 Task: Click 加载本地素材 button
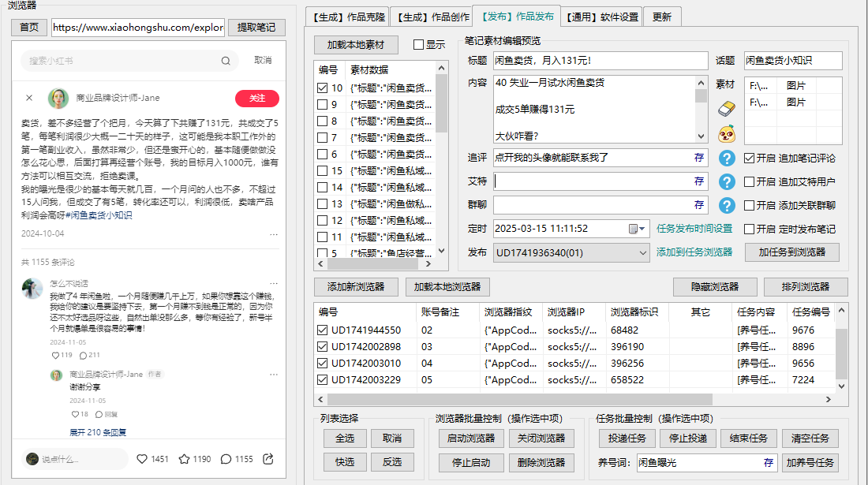(355, 45)
